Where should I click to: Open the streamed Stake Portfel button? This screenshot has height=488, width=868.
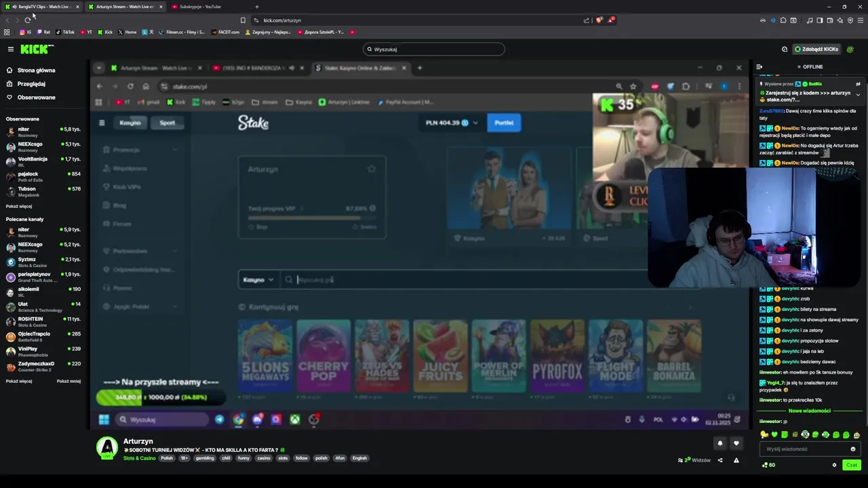coord(504,123)
